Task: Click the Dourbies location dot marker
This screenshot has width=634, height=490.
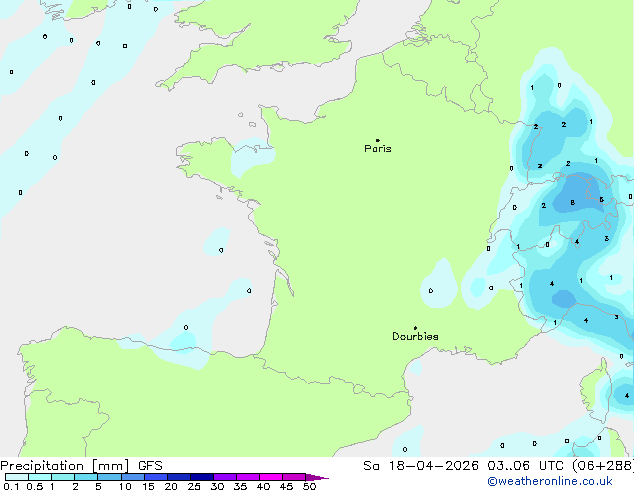Action: [415, 328]
